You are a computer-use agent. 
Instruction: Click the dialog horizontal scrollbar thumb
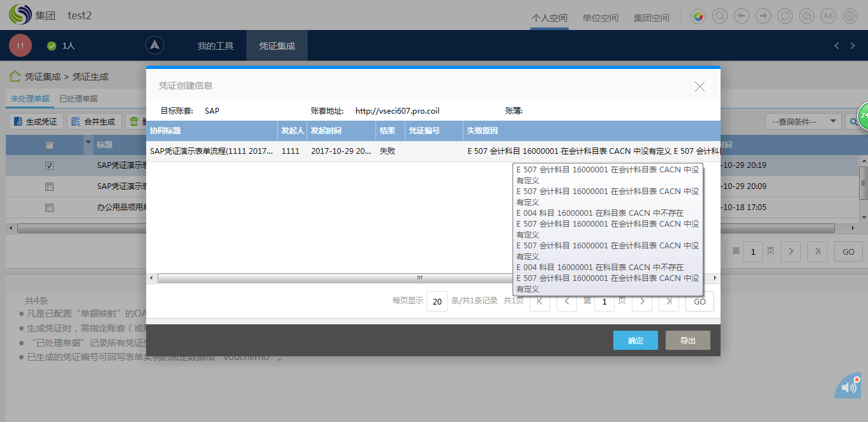coord(419,278)
